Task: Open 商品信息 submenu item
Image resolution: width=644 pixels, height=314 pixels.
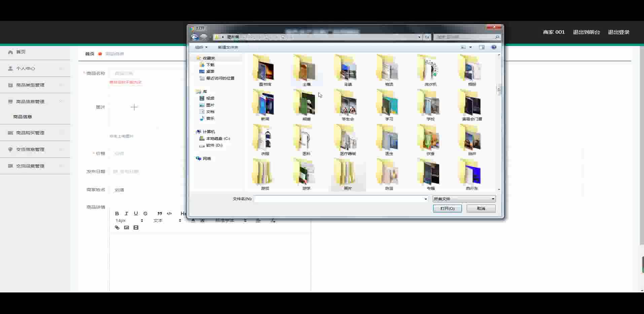Action: click(x=23, y=117)
